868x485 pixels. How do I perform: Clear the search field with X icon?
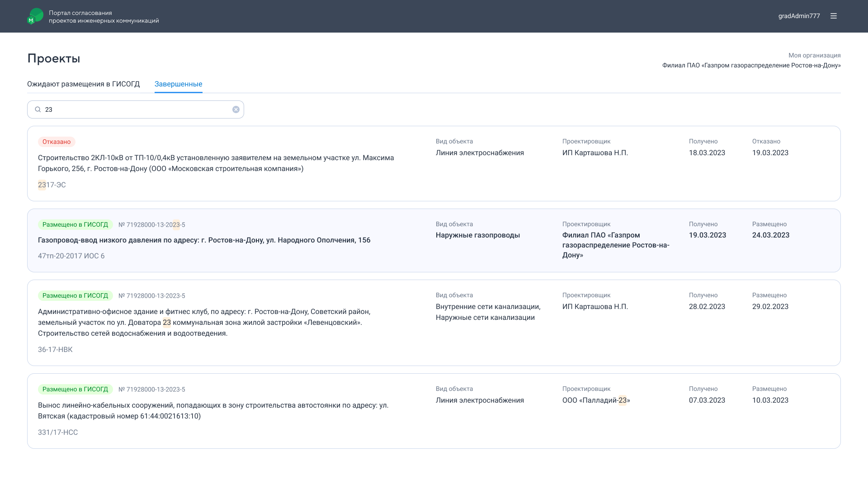click(x=236, y=109)
